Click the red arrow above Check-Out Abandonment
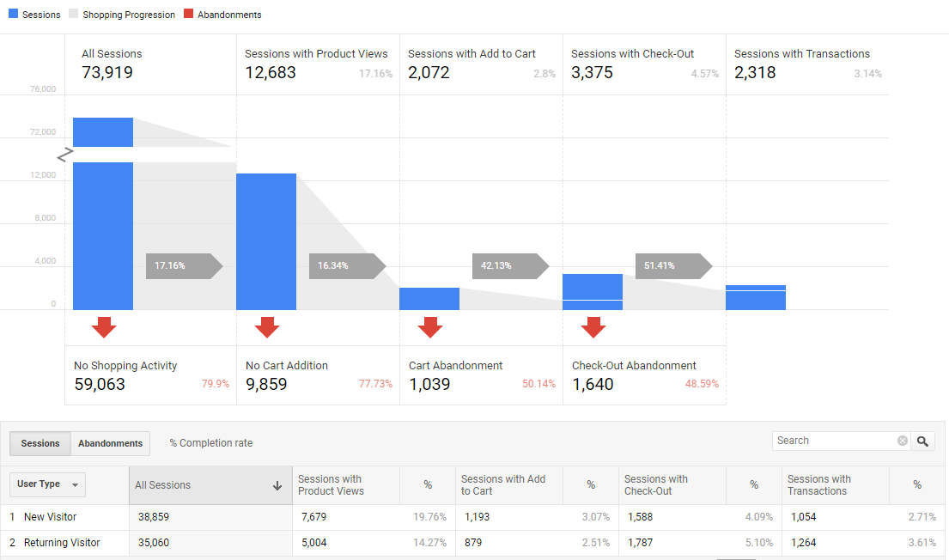949x560 pixels. pos(593,326)
